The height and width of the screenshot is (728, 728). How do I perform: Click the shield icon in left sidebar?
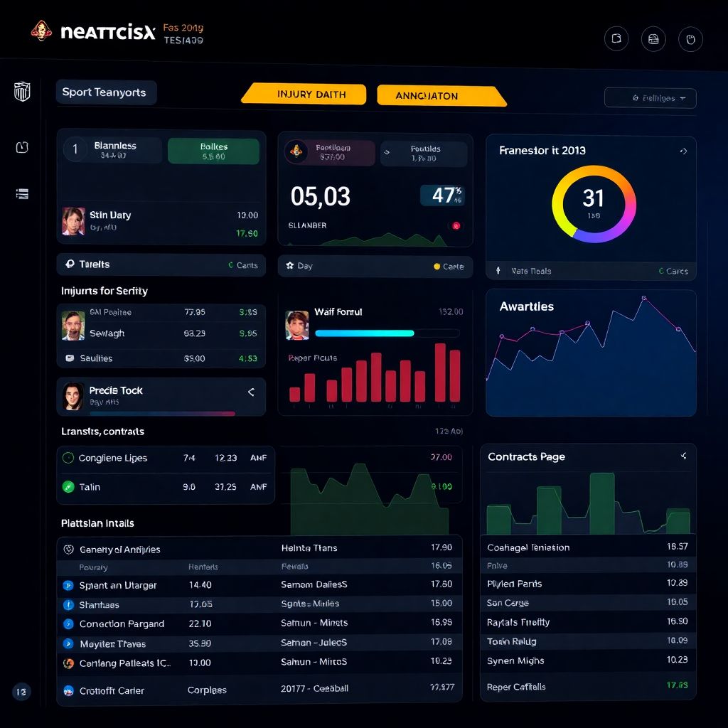coord(22,92)
